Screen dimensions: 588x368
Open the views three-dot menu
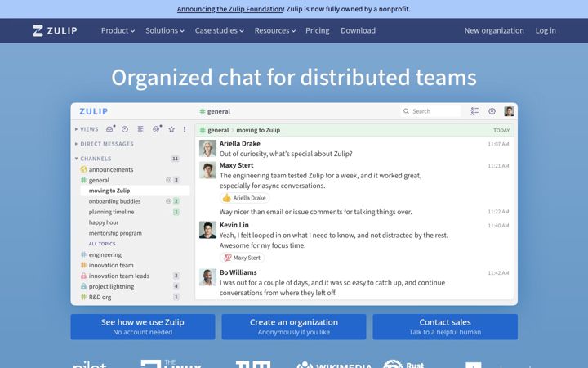(185, 129)
